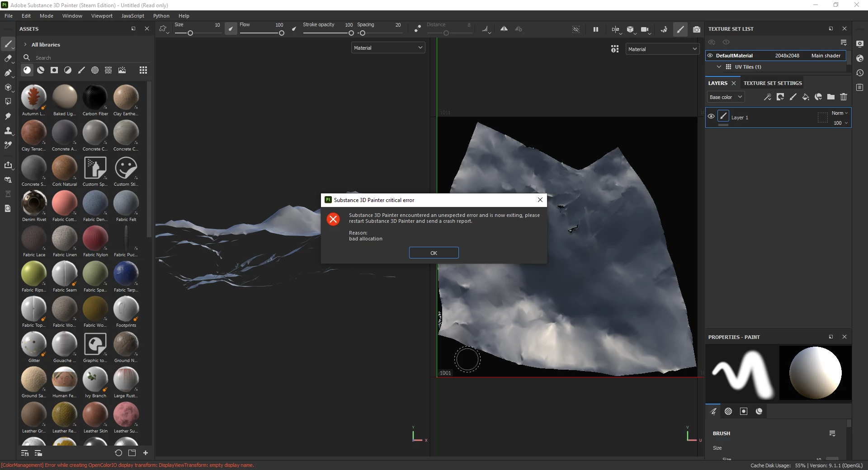Open the Brush section options menu
868x470 pixels.
832,433
